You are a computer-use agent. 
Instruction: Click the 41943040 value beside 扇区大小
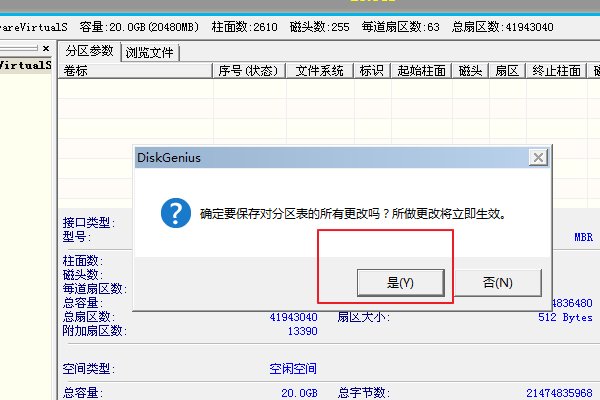point(293,317)
